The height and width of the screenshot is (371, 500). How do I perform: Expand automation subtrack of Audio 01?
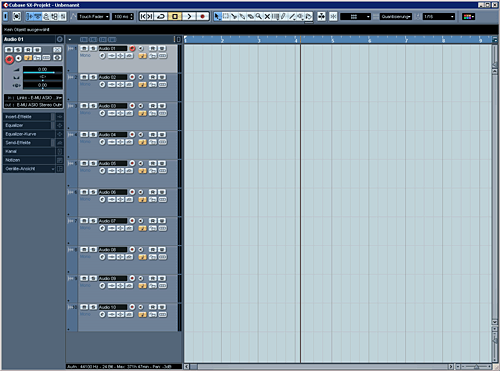[x=69, y=70]
